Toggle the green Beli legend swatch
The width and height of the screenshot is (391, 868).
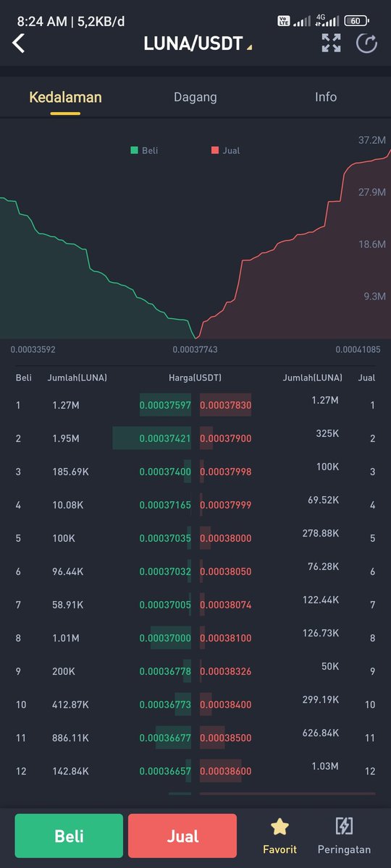point(134,150)
